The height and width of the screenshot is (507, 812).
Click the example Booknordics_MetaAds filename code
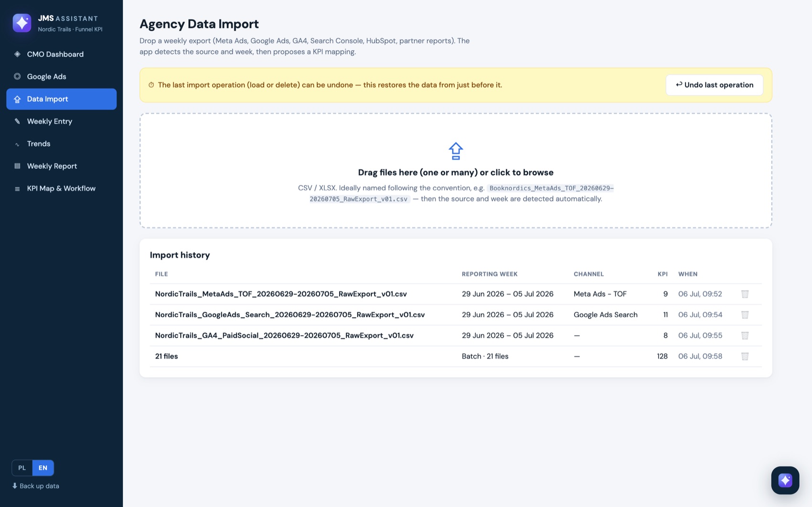(461, 193)
